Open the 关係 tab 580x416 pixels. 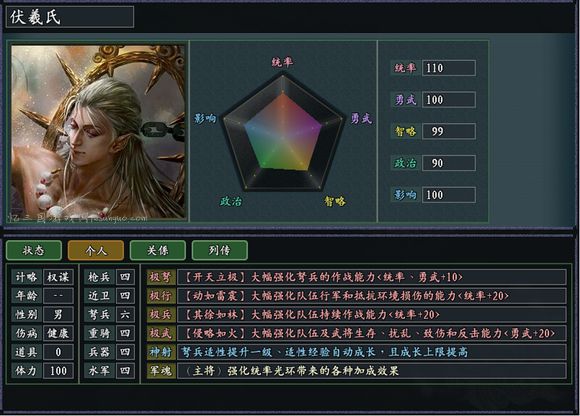[x=158, y=250]
